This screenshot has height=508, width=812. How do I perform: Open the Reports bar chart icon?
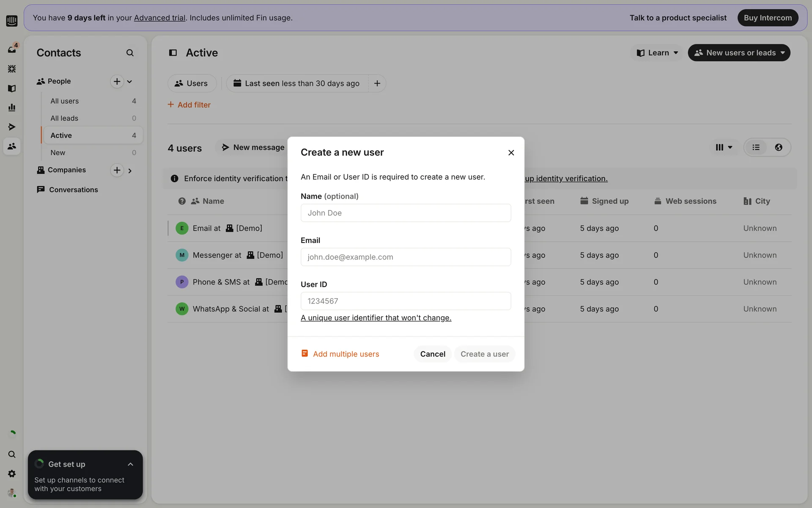[12, 108]
